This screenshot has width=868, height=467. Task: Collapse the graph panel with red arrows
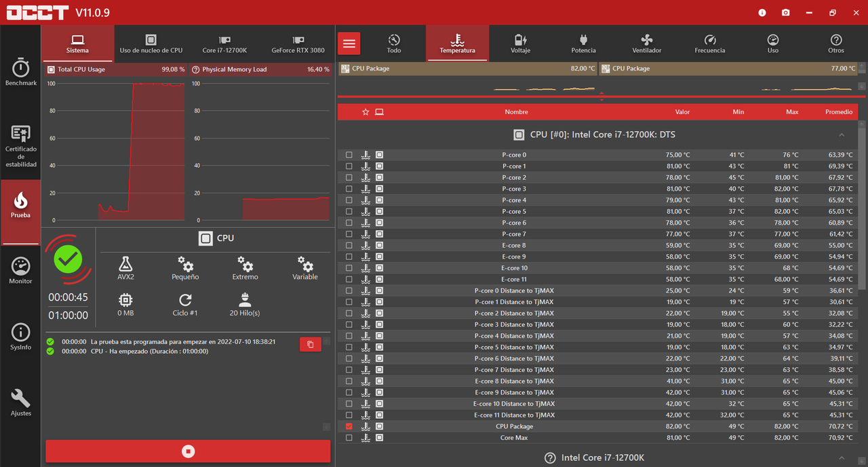pyautogui.click(x=601, y=96)
